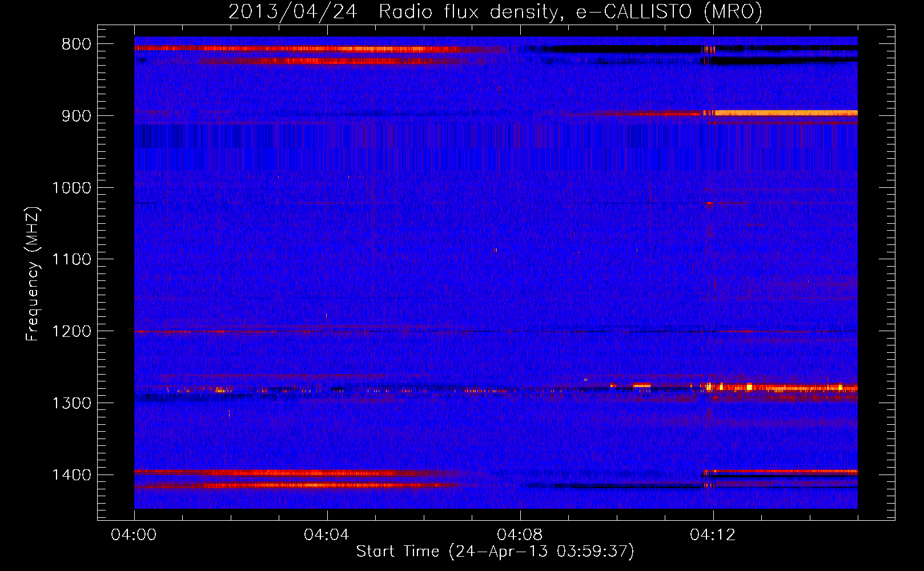
Task: Select the 1200 frequency tick label
Action: tap(71, 332)
